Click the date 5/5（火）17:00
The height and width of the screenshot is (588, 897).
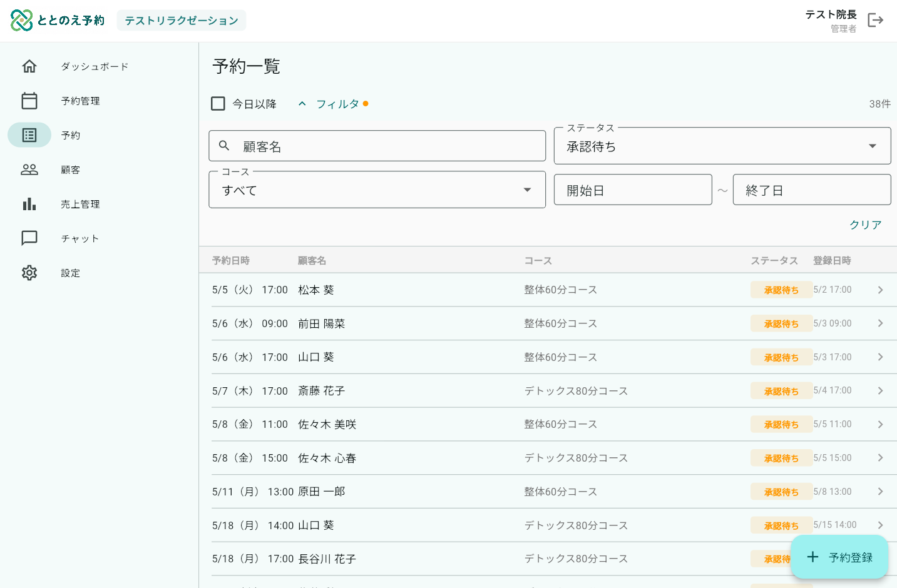[250, 290]
